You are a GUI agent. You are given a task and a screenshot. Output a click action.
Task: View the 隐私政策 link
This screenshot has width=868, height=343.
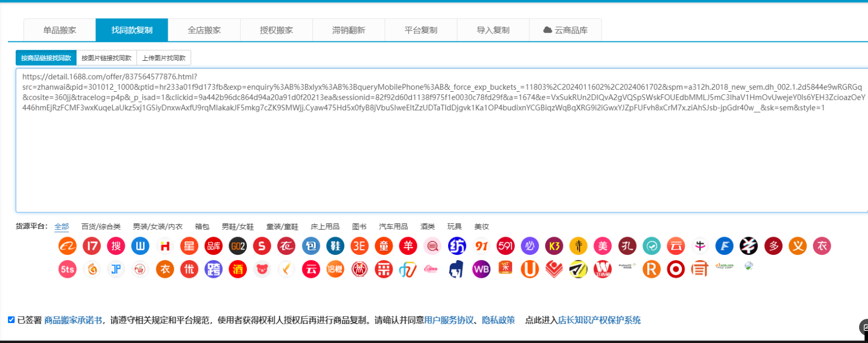498,320
